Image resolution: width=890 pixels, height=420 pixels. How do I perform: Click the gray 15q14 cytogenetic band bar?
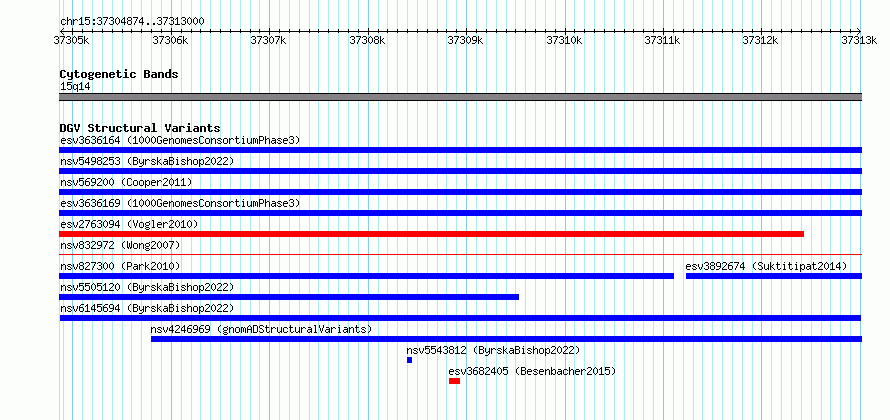[x=460, y=97]
